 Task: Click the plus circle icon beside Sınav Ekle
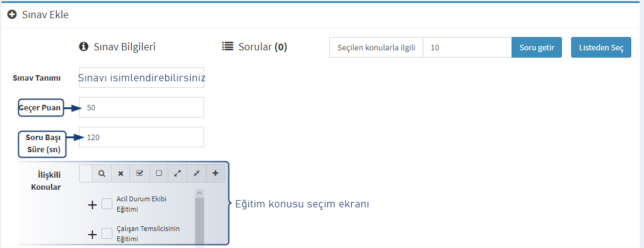pos(12,15)
